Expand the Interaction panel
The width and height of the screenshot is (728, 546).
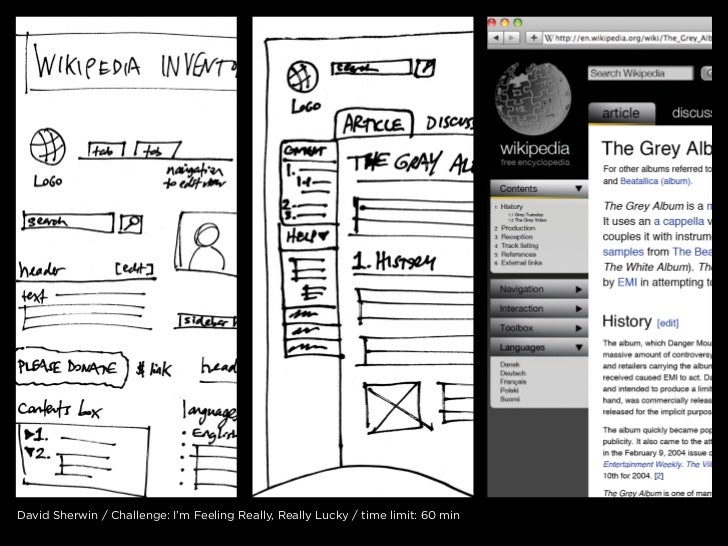(x=539, y=308)
